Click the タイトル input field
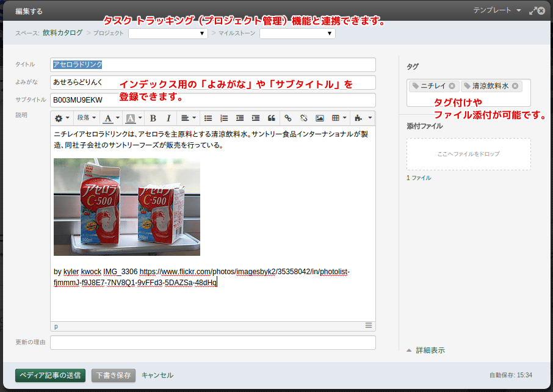This screenshot has width=553, height=392. 212,65
